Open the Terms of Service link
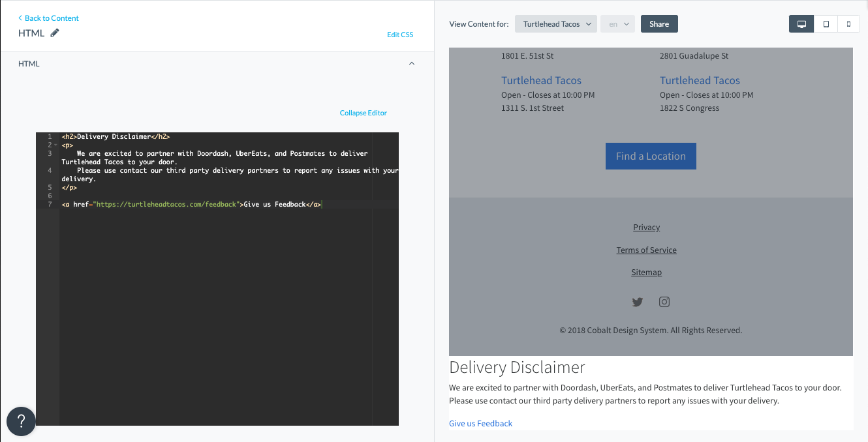 pos(646,250)
